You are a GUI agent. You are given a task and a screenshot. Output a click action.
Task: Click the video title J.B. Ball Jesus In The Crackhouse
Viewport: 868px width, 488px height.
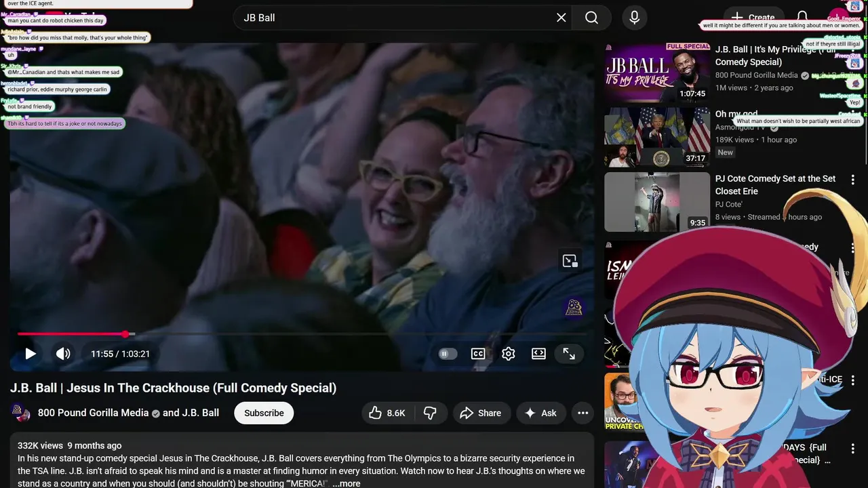[x=173, y=388]
